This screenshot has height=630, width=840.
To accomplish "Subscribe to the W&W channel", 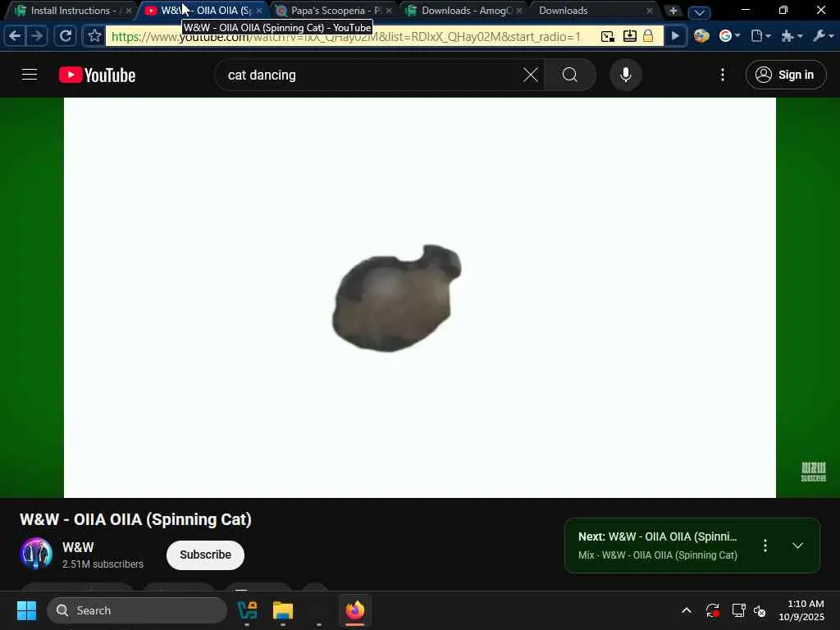I will click(x=205, y=555).
